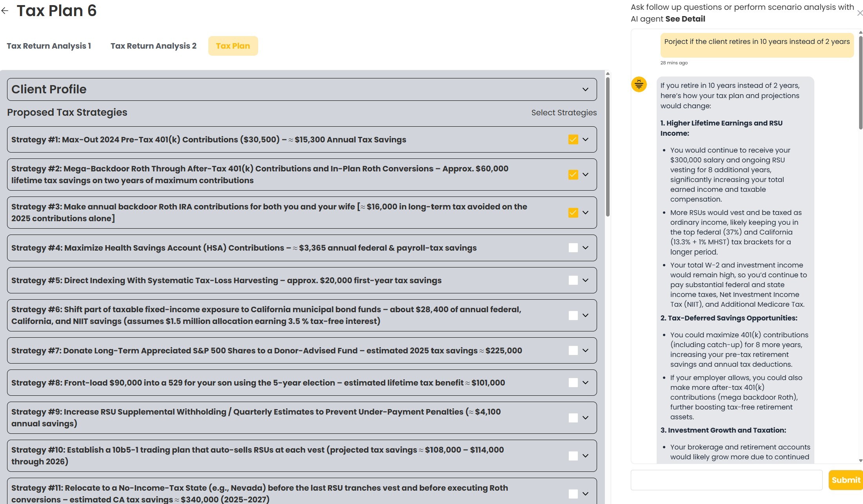
Task: Uncheck Strategy #3 backdoor Roth IRA checkbox
Action: tap(573, 213)
